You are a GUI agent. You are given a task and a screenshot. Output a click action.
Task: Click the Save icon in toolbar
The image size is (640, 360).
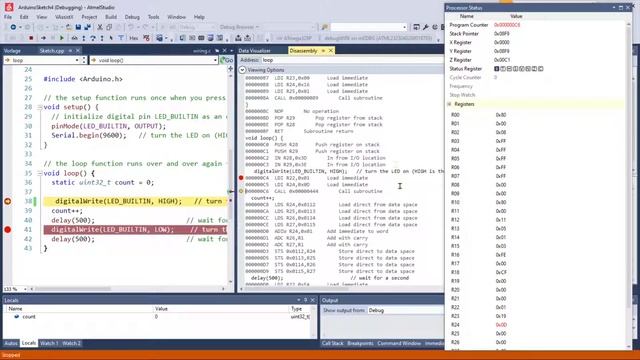(78, 27)
